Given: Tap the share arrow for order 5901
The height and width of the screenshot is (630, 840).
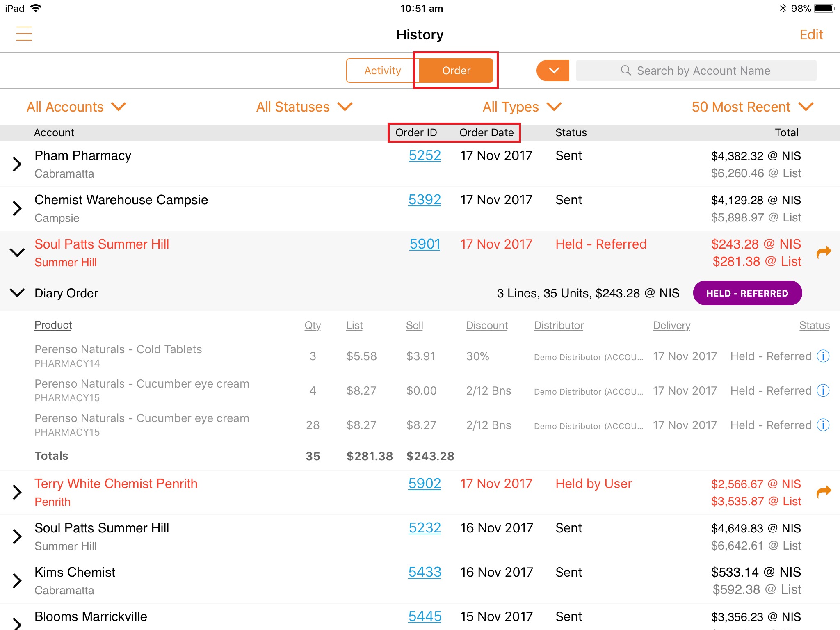Looking at the screenshot, I should click(x=824, y=252).
